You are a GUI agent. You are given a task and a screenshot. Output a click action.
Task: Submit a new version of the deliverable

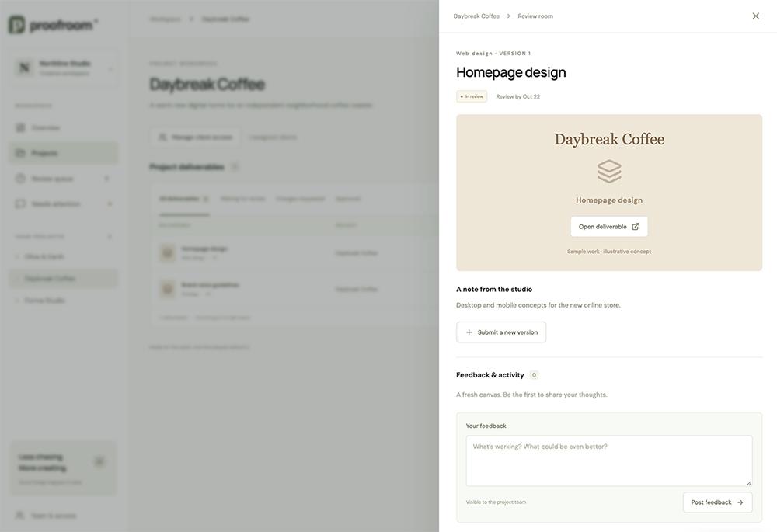click(x=501, y=332)
